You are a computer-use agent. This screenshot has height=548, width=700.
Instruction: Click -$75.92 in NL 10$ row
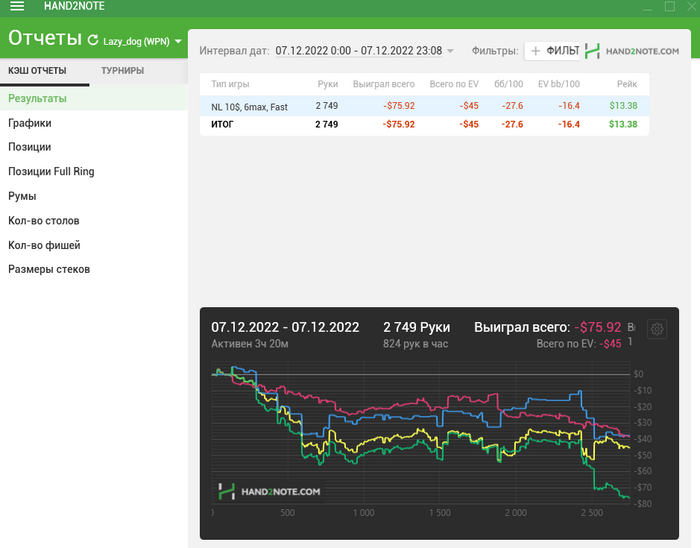coord(399,106)
